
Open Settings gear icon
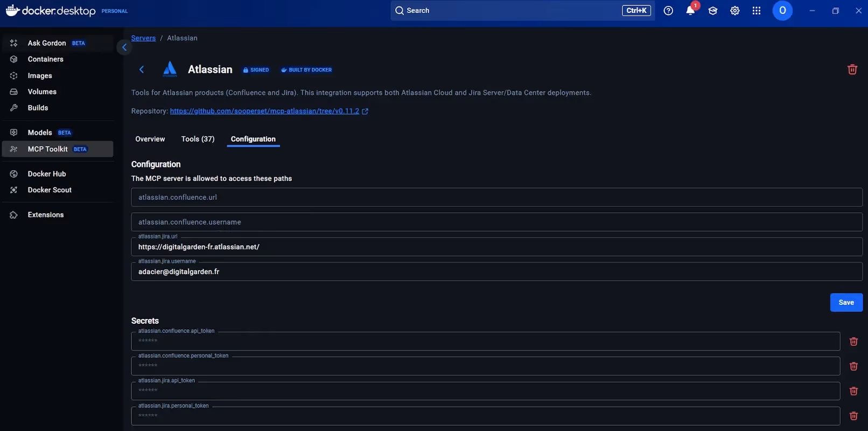tap(735, 11)
